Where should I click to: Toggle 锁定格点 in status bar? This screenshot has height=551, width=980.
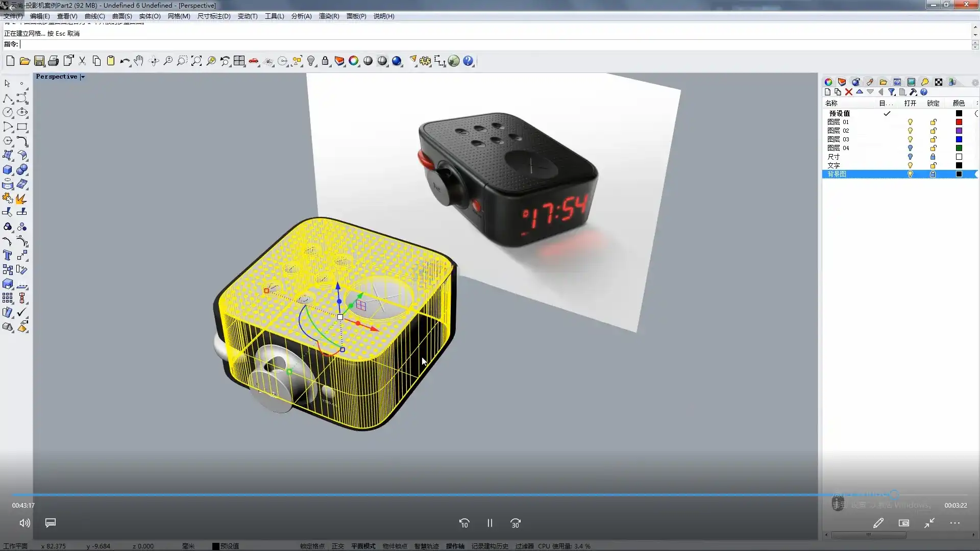click(x=312, y=546)
